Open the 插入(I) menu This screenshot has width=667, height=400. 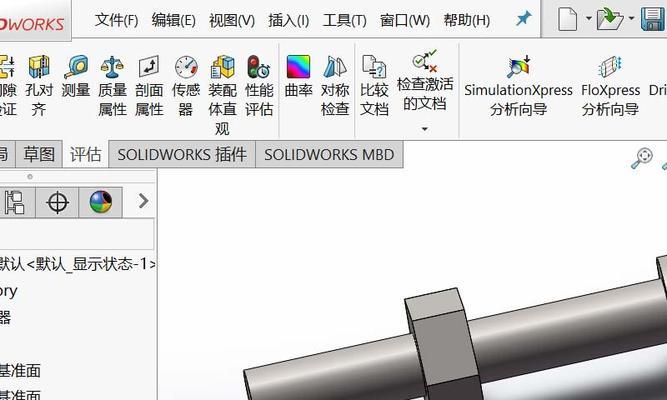click(289, 20)
